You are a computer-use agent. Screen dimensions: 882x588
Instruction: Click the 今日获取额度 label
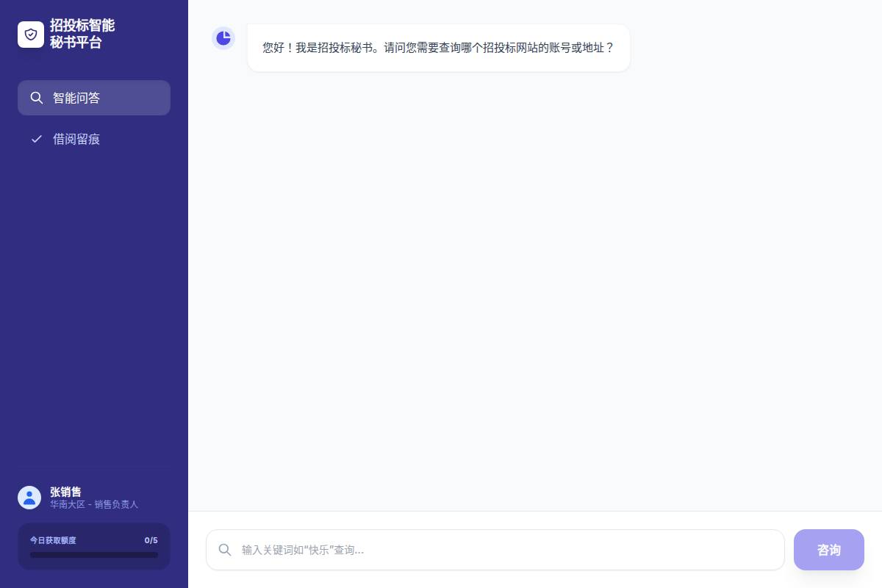(53, 540)
